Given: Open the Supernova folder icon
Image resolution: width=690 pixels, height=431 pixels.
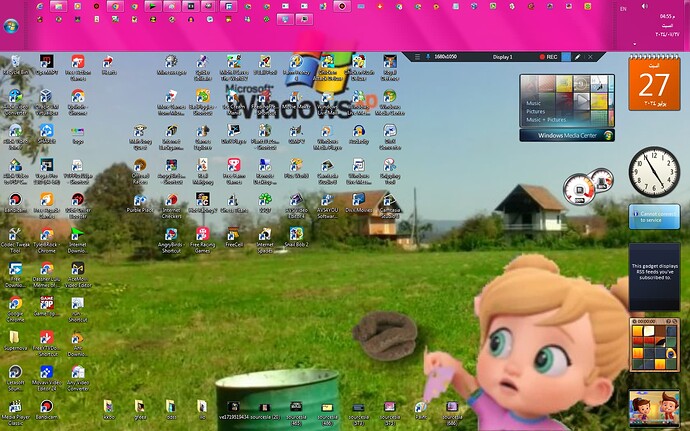Looking at the screenshot, I should (15, 341).
